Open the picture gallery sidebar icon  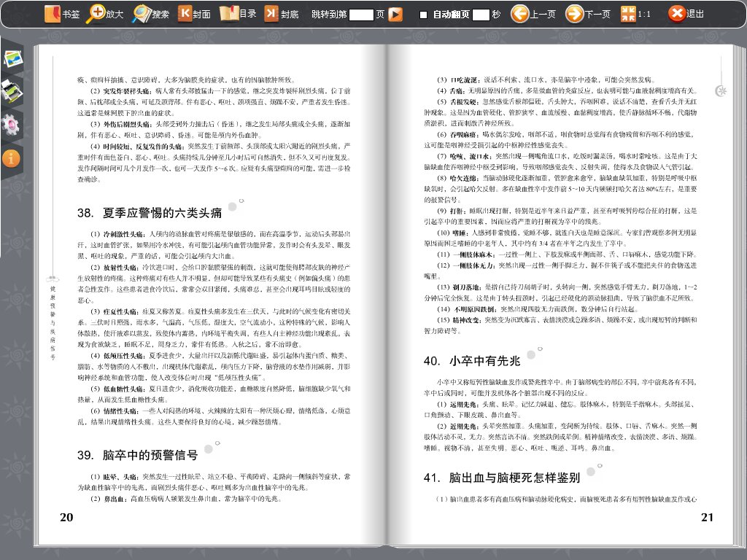tap(13, 58)
